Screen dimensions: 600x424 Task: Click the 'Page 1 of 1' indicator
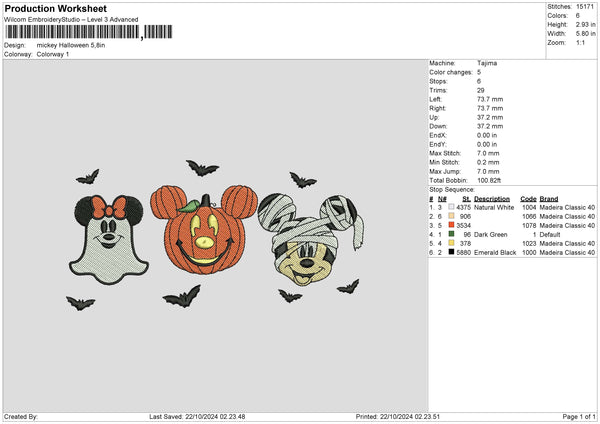coord(579,416)
